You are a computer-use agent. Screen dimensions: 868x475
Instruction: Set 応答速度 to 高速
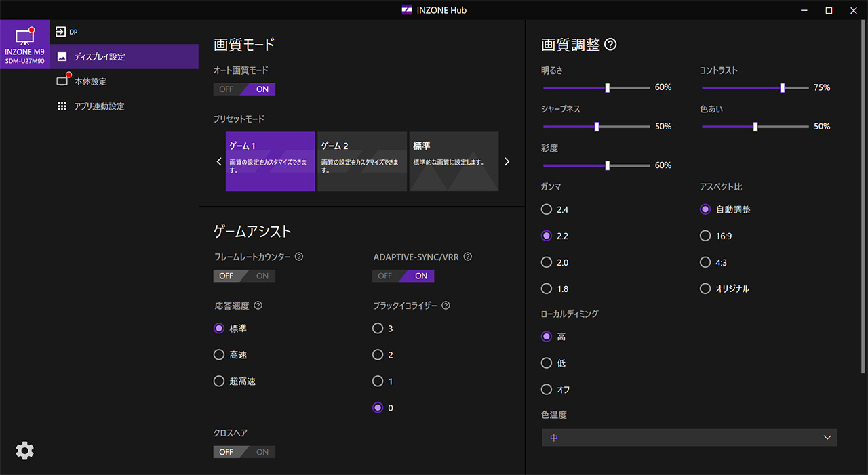(x=219, y=355)
